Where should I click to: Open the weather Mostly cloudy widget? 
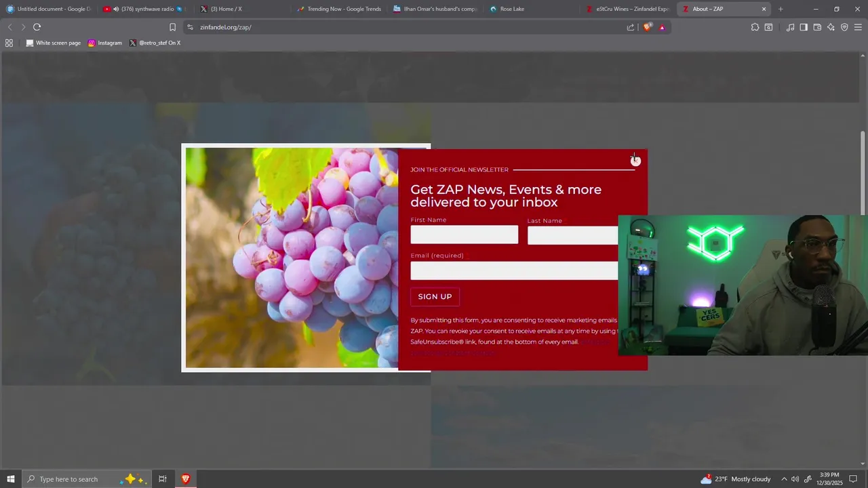pyautogui.click(x=736, y=479)
